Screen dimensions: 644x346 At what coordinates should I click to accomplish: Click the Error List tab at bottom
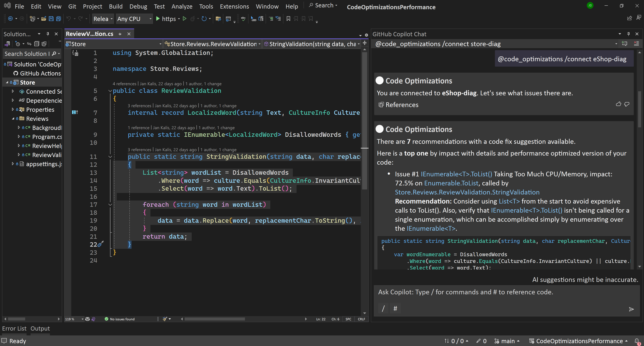(x=14, y=328)
